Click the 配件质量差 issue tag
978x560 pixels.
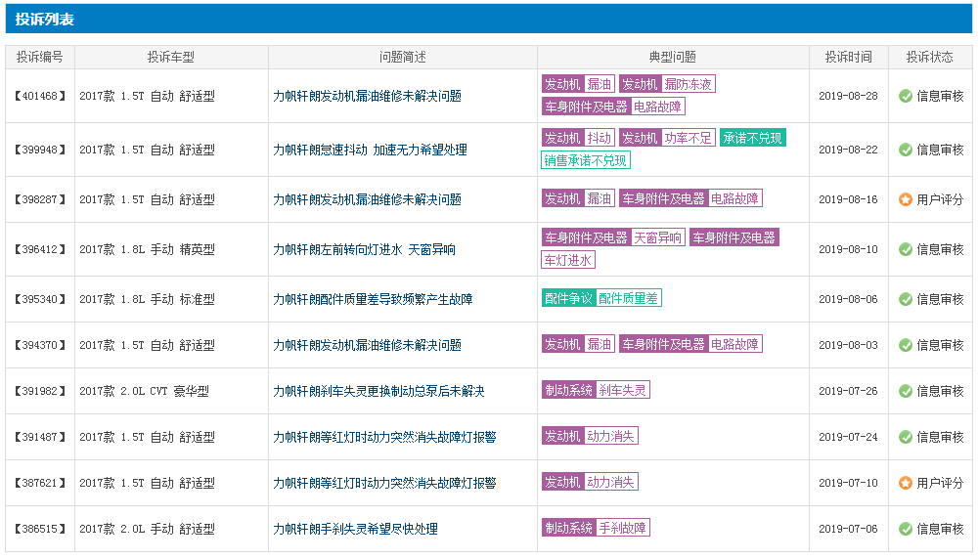pyautogui.click(x=629, y=298)
